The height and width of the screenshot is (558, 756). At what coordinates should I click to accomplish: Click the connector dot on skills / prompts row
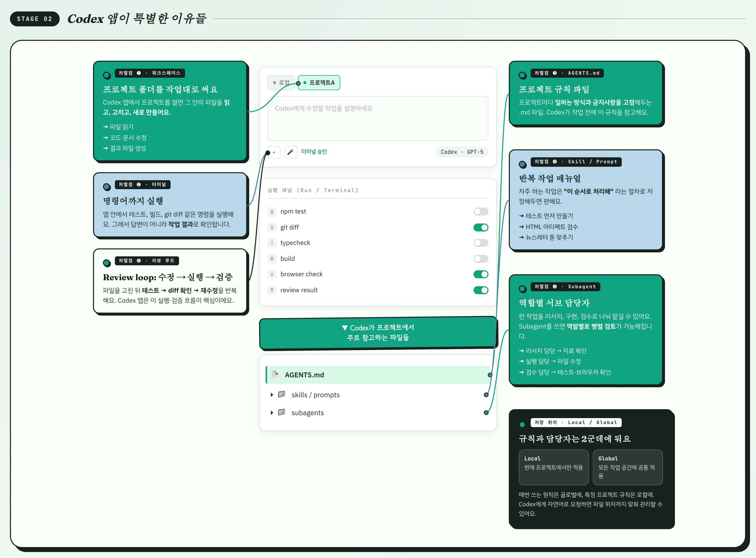(486, 395)
